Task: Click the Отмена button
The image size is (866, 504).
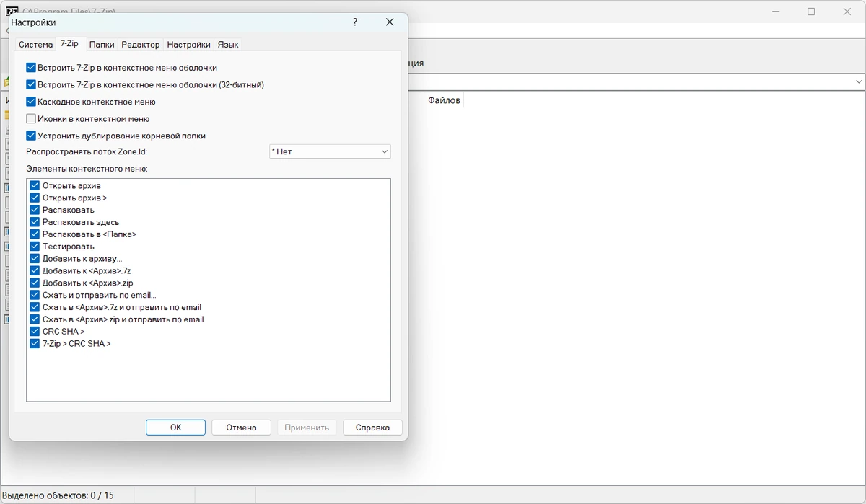Action: pyautogui.click(x=241, y=428)
